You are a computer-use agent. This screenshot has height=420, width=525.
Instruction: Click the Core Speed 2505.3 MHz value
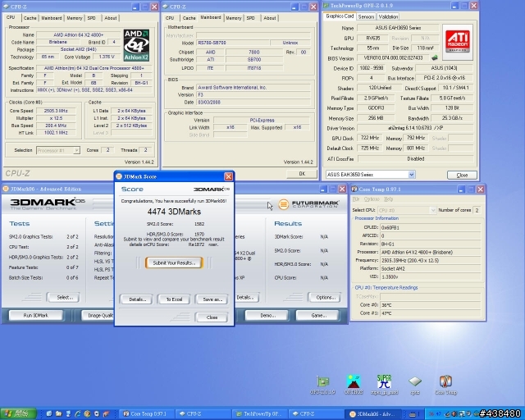pyautogui.click(x=56, y=111)
